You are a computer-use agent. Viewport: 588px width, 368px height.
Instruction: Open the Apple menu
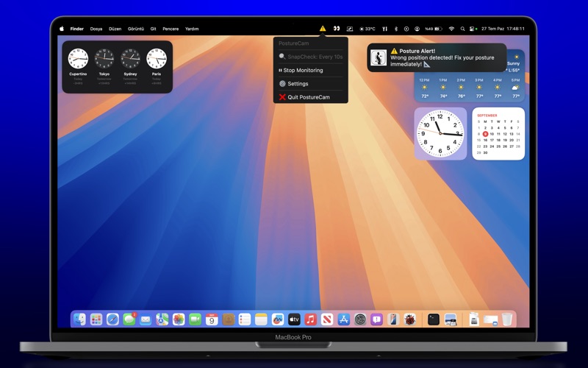tap(62, 29)
